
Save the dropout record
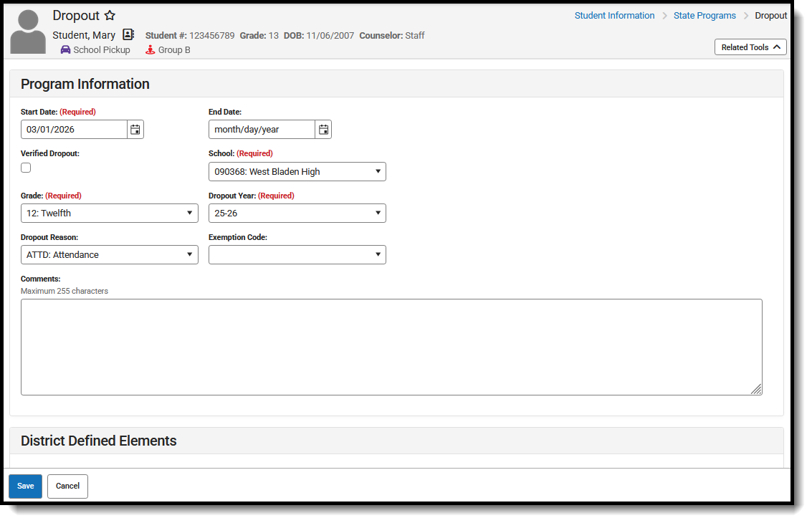tap(25, 486)
